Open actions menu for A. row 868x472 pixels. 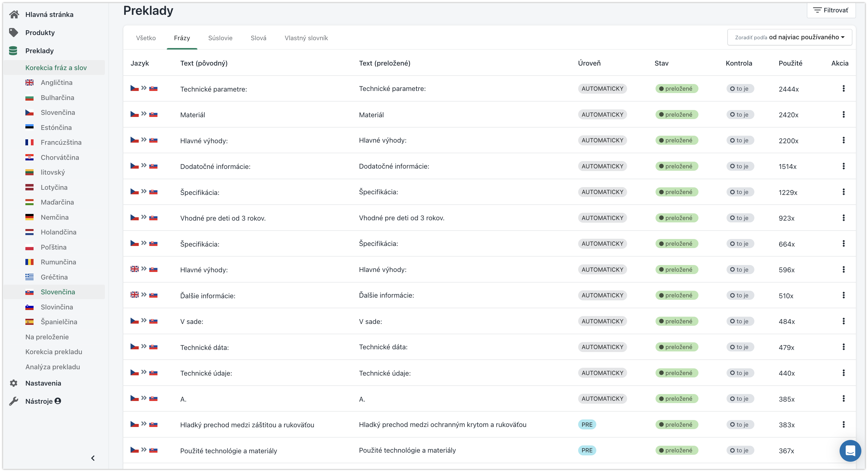pyautogui.click(x=844, y=399)
